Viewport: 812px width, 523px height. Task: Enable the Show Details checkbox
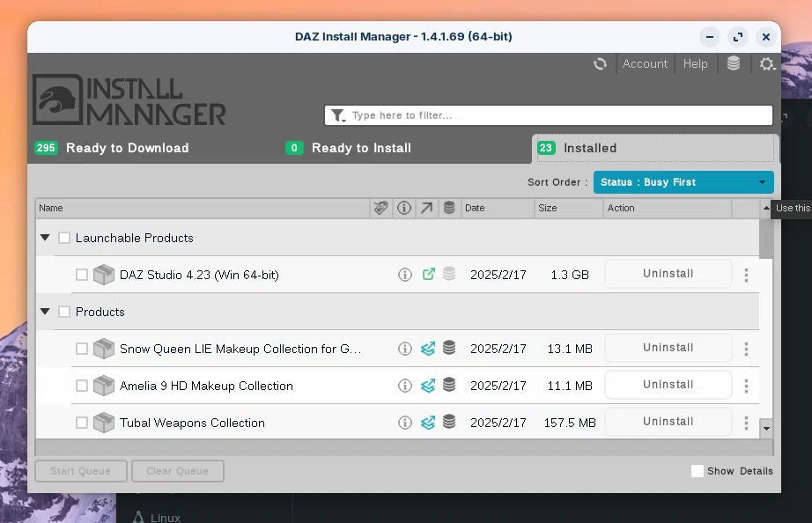click(697, 471)
